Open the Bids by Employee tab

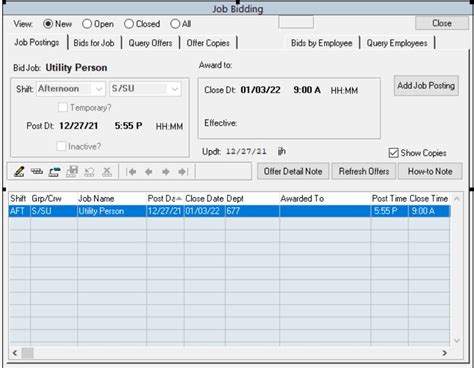322,43
